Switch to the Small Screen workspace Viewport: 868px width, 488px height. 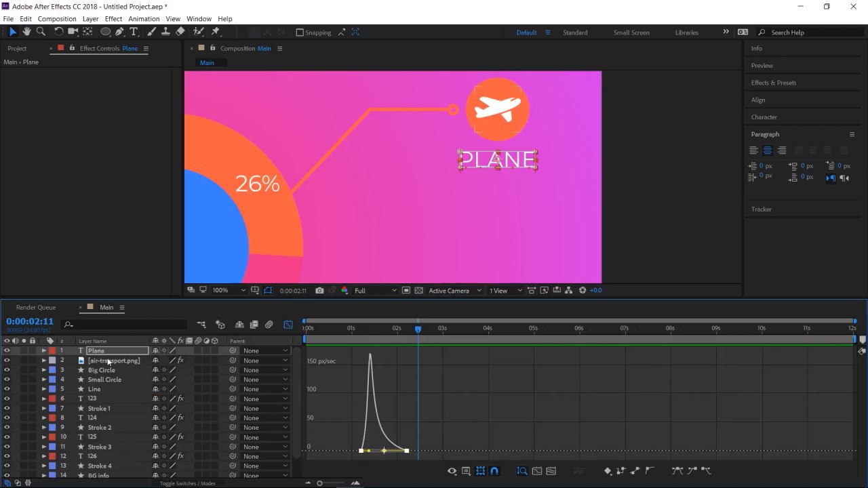pos(631,33)
